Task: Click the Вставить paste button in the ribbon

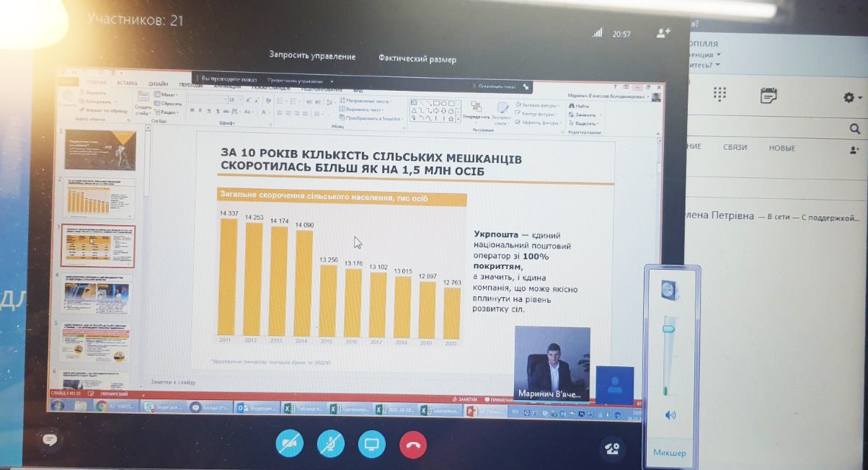Action: (68, 99)
